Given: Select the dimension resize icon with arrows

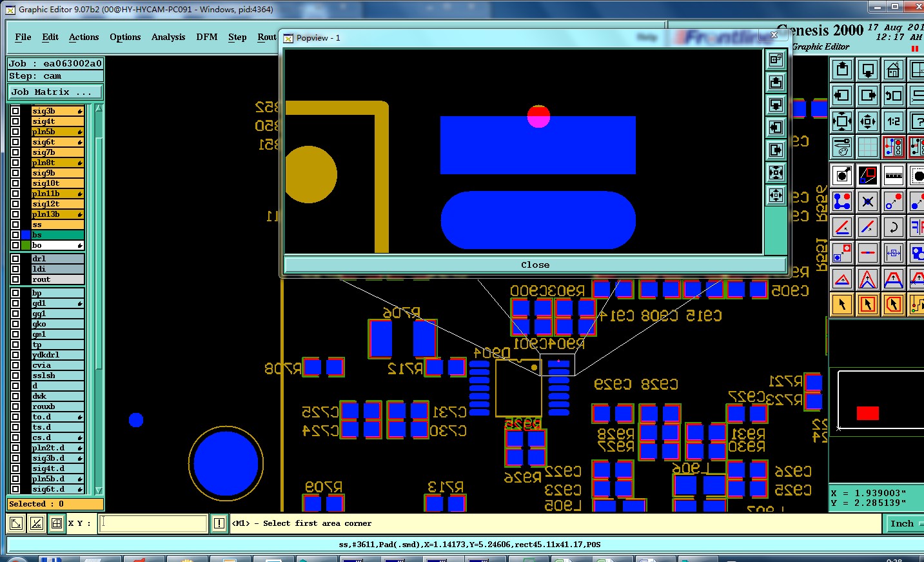Looking at the screenshot, I should pyautogui.click(x=894, y=253).
